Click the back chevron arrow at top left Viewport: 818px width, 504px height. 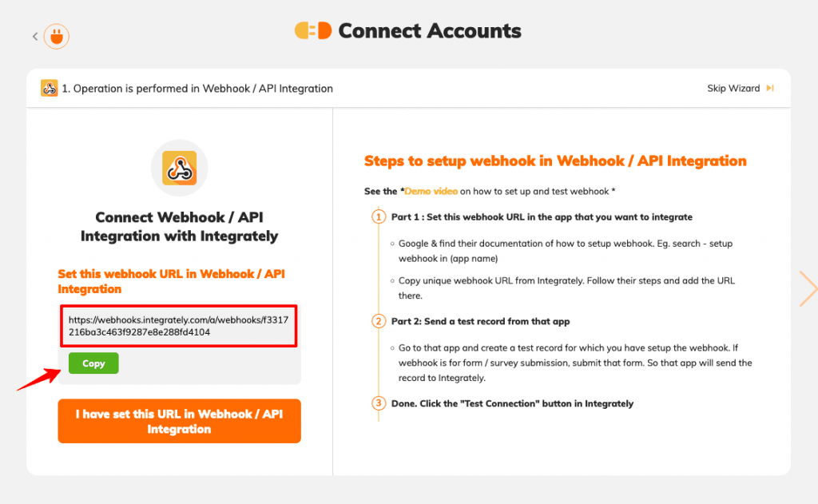click(x=35, y=37)
